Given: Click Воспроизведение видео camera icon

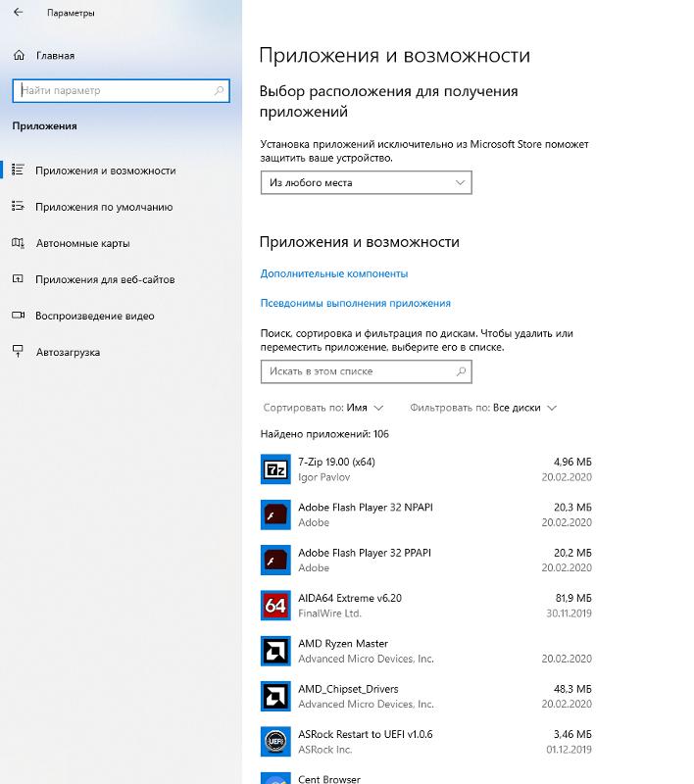Looking at the screenshot, I should [x=18, y=316].
